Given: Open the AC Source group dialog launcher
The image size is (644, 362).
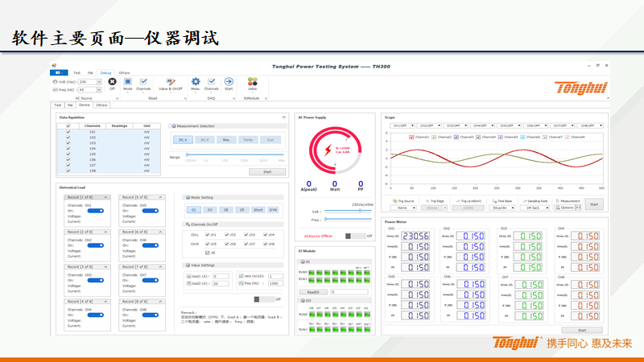Looking at the screenshot, I should [x=117, y=98].
